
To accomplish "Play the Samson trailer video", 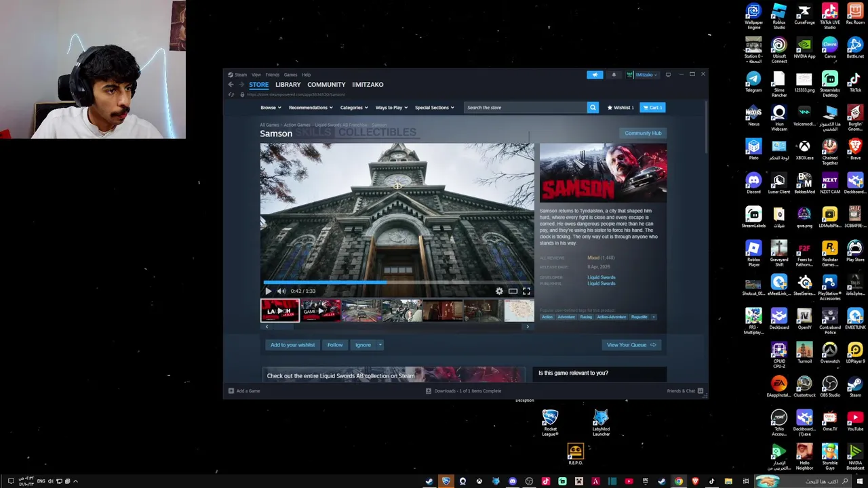I will [x=268, y=291].
